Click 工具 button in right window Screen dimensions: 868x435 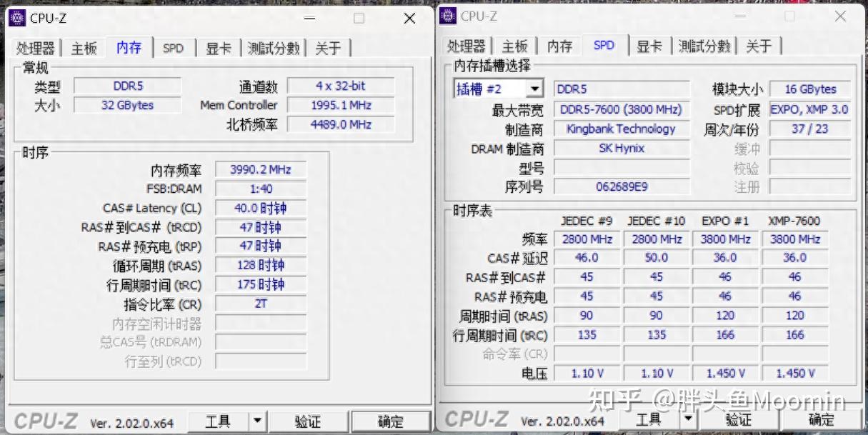point(649,419)
